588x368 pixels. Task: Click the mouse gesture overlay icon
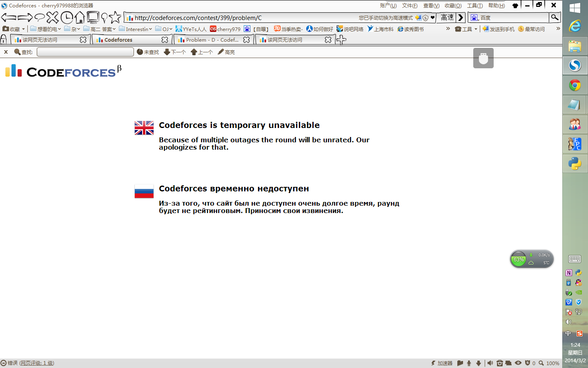pyautogui.click(x=483, y=58)
